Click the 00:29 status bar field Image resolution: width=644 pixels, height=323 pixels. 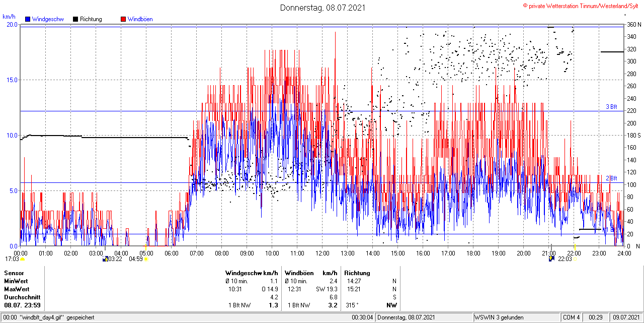click(596, 317)
